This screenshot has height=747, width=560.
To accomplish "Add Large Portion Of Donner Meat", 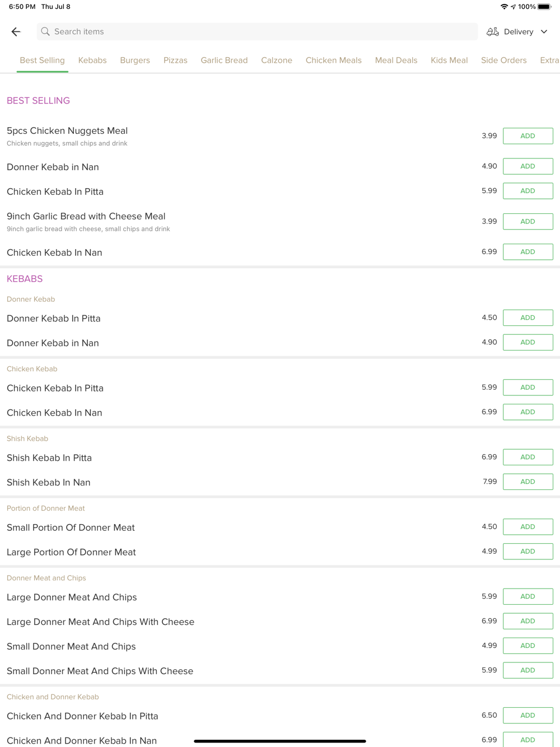I will click(528, 552).
